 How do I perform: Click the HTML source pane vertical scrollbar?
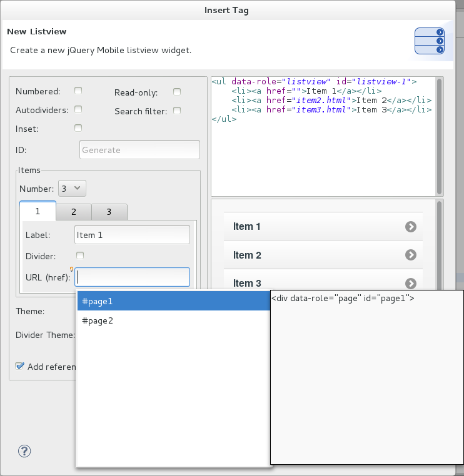tap(440, 136)
